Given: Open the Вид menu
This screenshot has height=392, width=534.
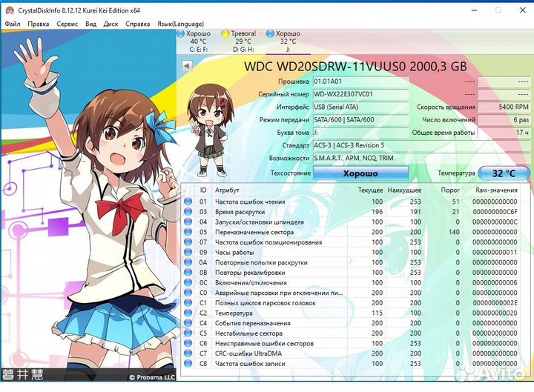Looking at the screenshot, I should point(90,24).
